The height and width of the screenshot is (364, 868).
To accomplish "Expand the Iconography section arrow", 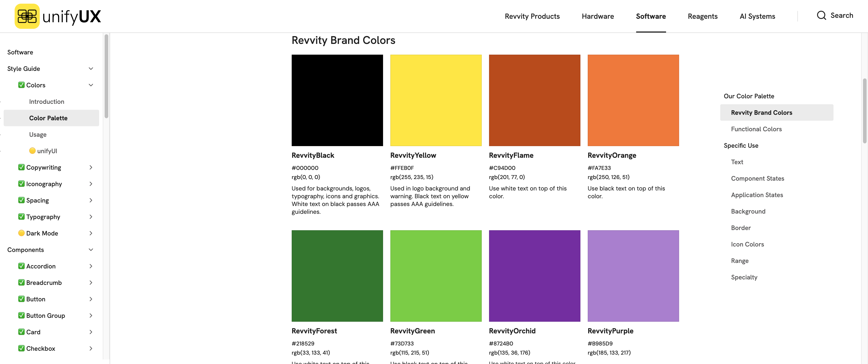I will (91, 184).
